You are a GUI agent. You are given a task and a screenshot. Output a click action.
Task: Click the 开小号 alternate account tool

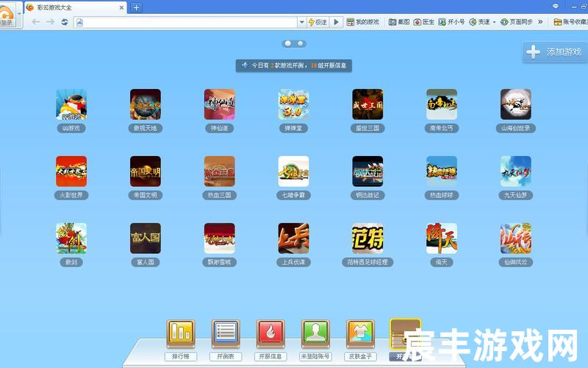(x=451, y=22)
